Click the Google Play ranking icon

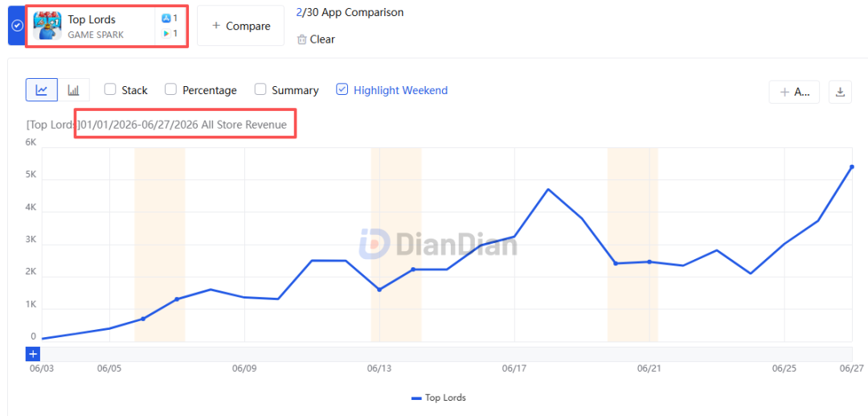pyautogui.click(x=166, y=34)
